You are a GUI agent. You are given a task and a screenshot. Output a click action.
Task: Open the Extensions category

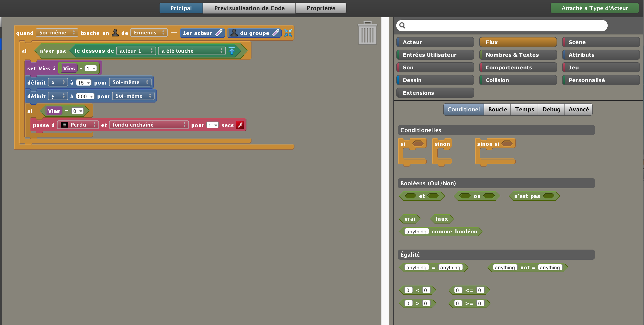(435, 93)
